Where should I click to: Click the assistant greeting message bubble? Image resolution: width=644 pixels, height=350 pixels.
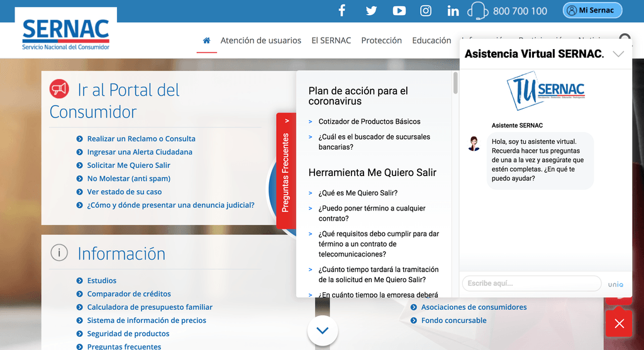[540, 160]
